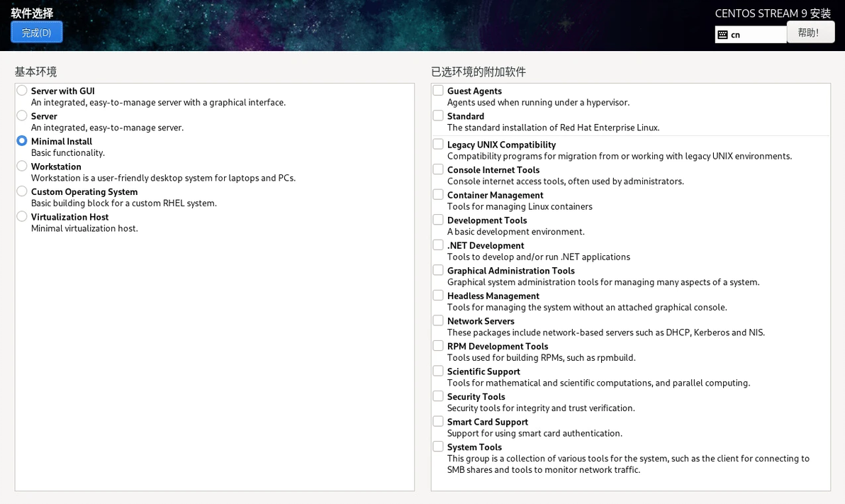This screenshot has width=845, height=504.
Task: Tick the Standard add-on checkbox
Action: [x=438, y=116]
